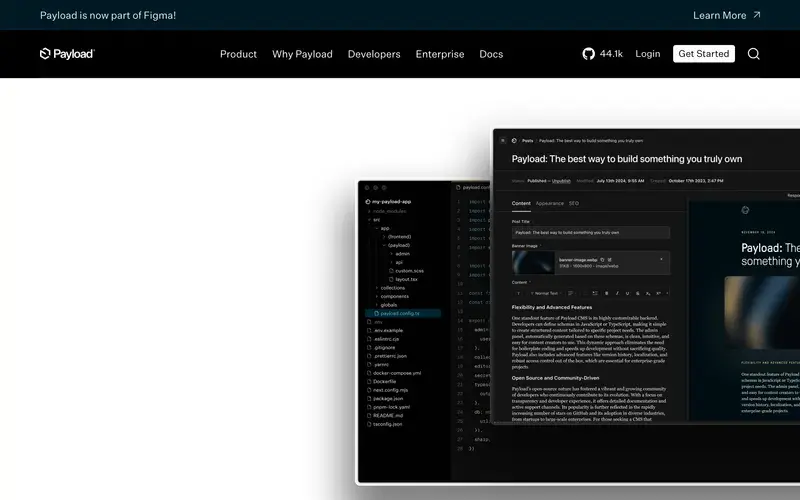Open README.md file

pos(384,415)
